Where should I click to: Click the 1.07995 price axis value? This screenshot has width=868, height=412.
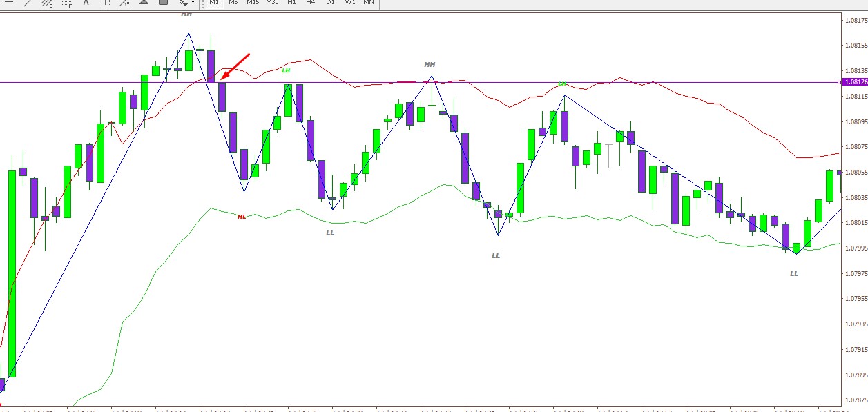coord(856,248)
